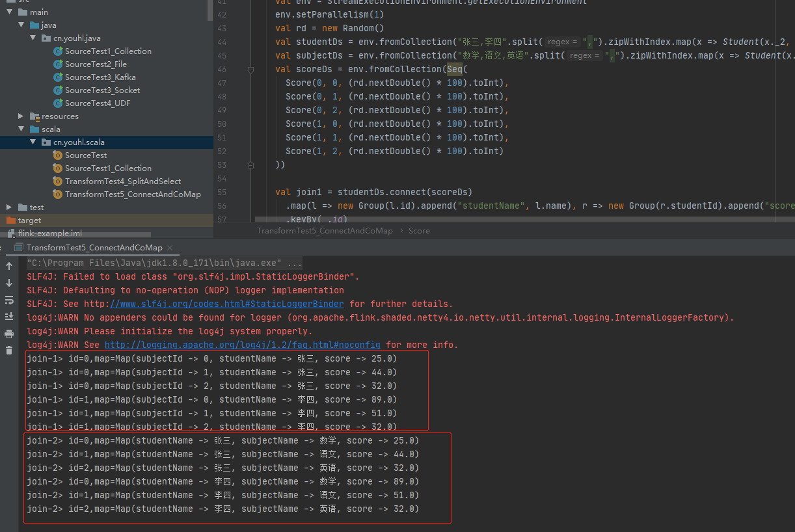The width and height of the screenshot is (795, 532).
Task: Click the scala source folder icon
Action: click(x=34, y=129)
